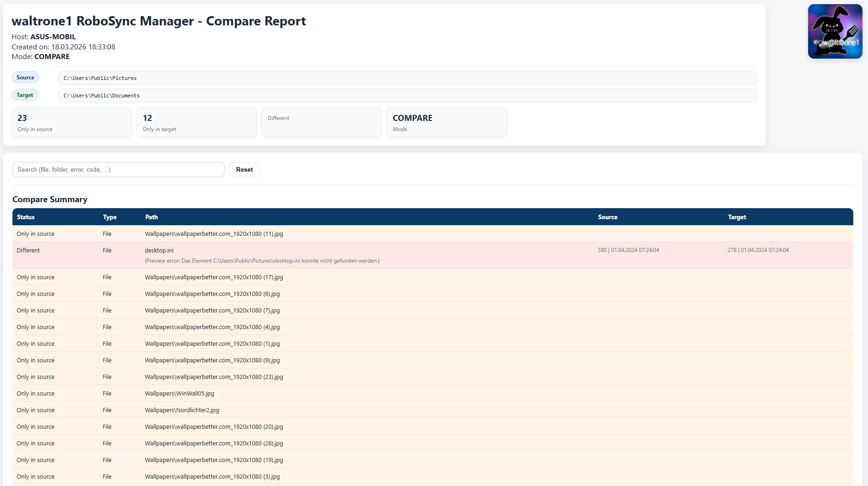Select the target path C:\Users\Public\Documents field

(x=407, y=96)
